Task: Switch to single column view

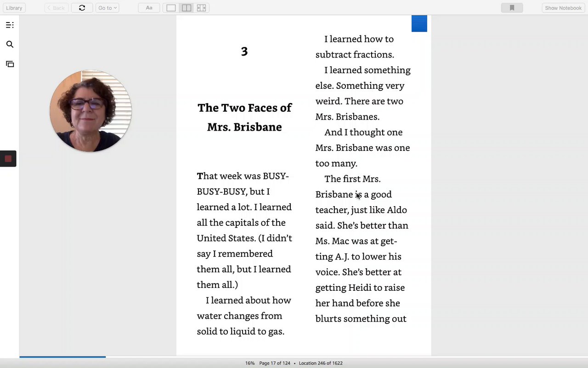Action: pos(171,8)
